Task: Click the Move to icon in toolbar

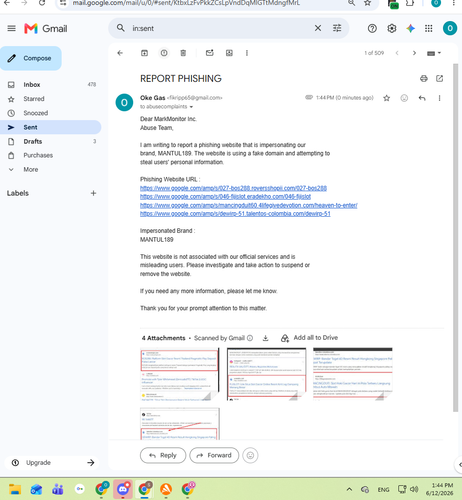Action: (x=229, y=53)
